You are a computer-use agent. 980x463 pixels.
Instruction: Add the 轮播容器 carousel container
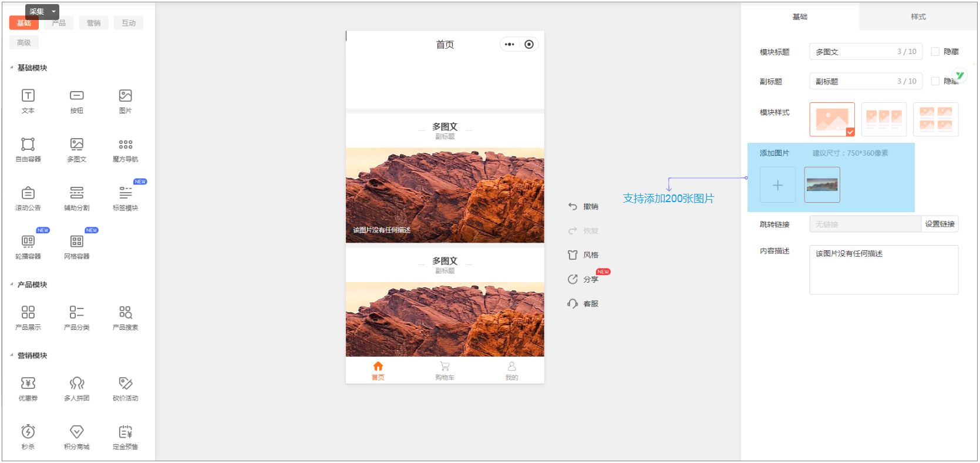pyautogui.click(x=28, y=241)
